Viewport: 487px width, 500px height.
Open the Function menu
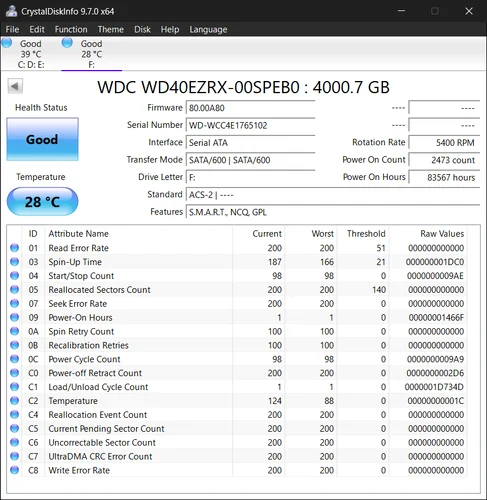71,29
